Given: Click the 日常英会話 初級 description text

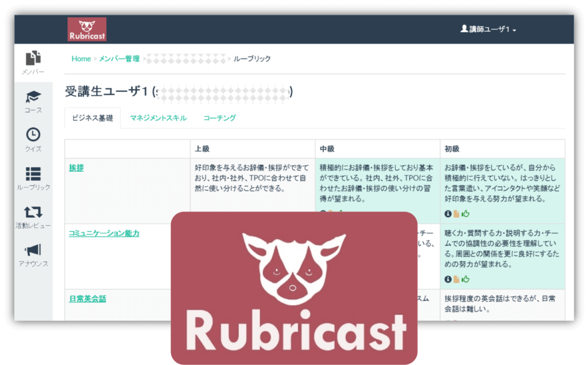Looking at the screenshot, I should [500, 304].
